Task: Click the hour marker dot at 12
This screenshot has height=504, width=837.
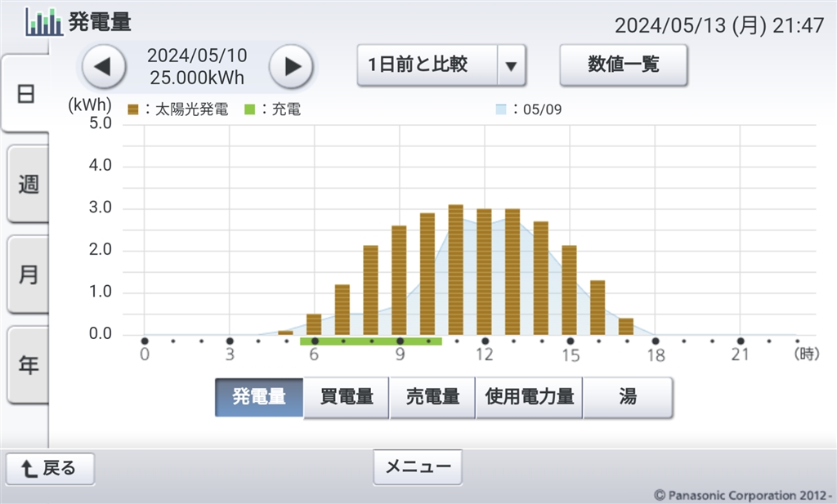Action: click(x=485, y=341)
